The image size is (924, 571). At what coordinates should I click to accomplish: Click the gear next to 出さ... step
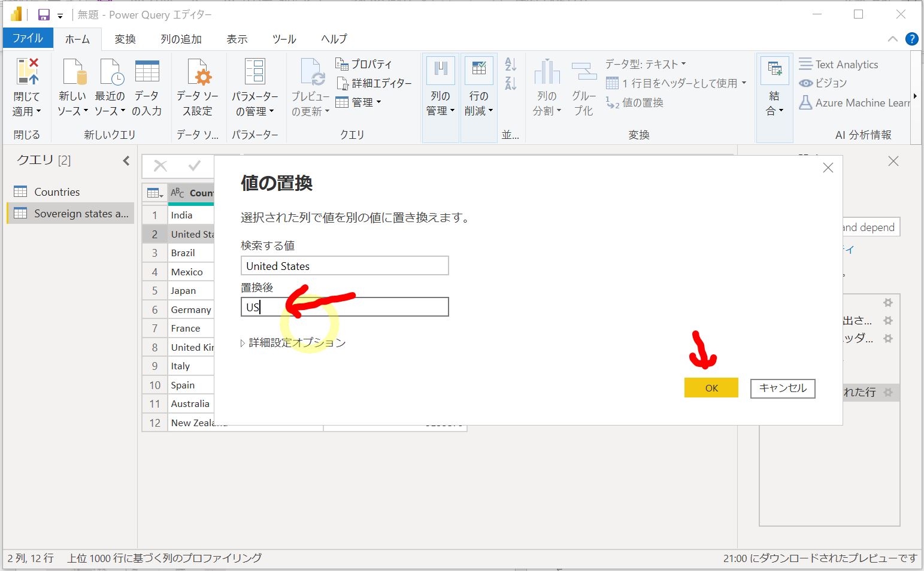[888, 320]
